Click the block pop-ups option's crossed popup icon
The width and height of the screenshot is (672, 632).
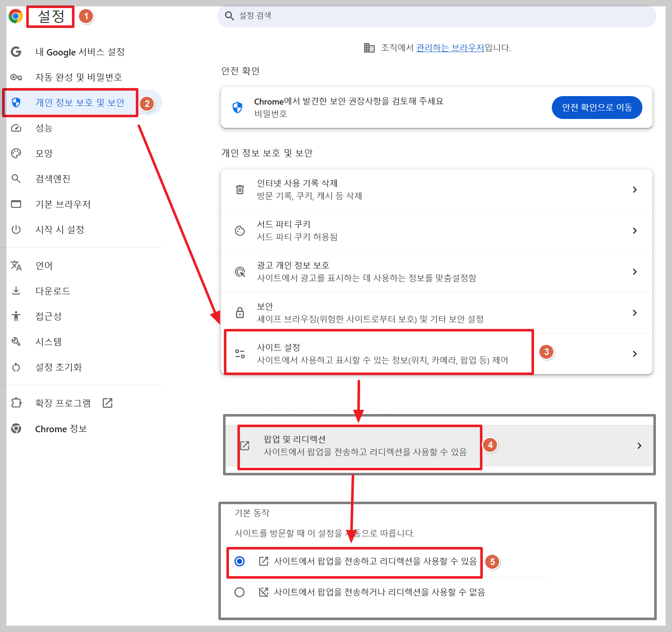click(x=264, y=592)
